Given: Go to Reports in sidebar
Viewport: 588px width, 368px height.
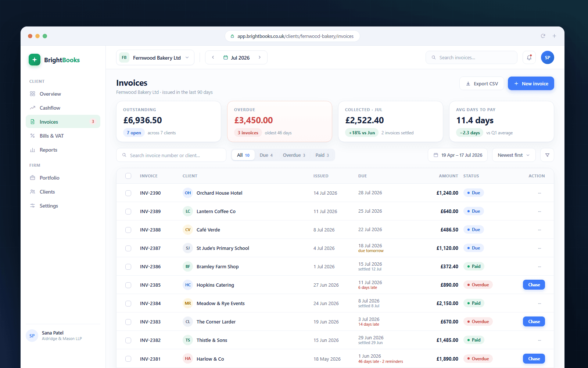Looking at the screenshot, I should click(x=63, y=150).
